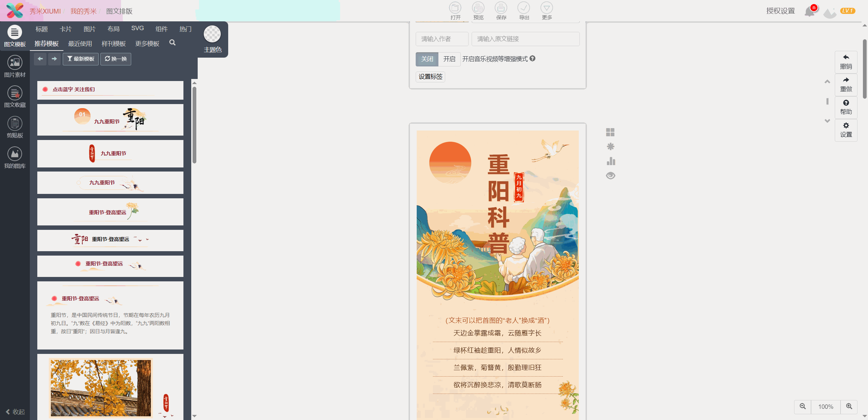The image size is (868, 420).
Task: Click the grid layout icon beside canvas
Action: pos(610,132)
